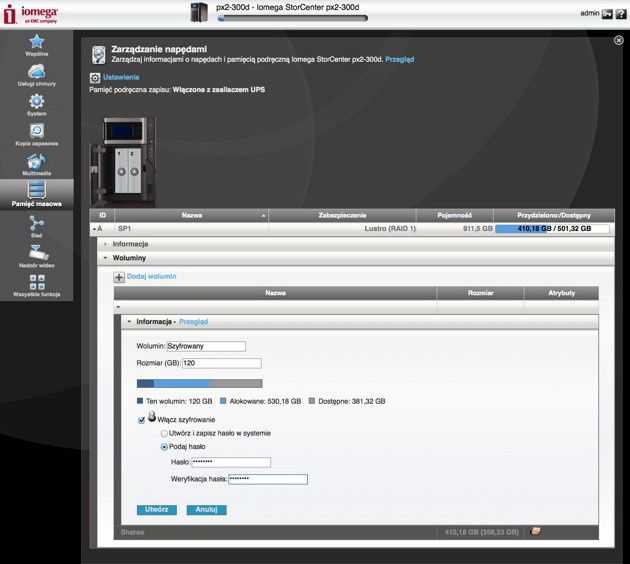This screenshot has height=564, width=630.
Task: Click the admin user name
Action: click(x=590, y=13)
